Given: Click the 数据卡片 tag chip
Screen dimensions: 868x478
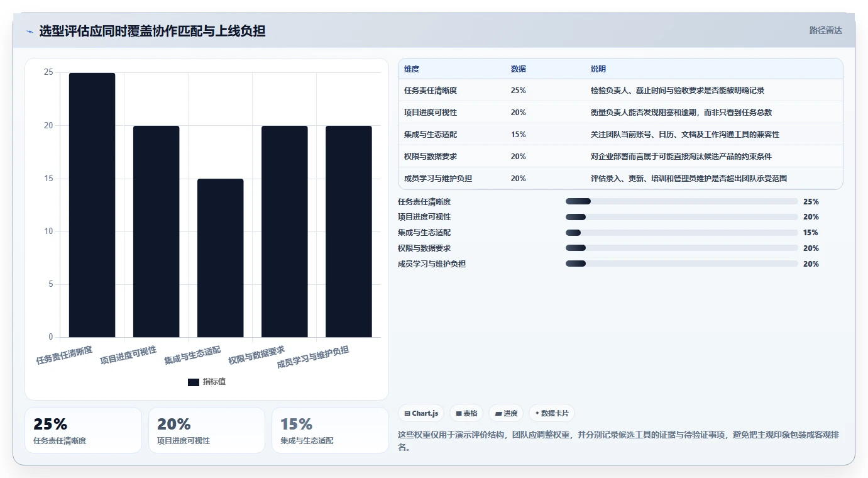Looking at the screenshot, I should coord(551,413).
